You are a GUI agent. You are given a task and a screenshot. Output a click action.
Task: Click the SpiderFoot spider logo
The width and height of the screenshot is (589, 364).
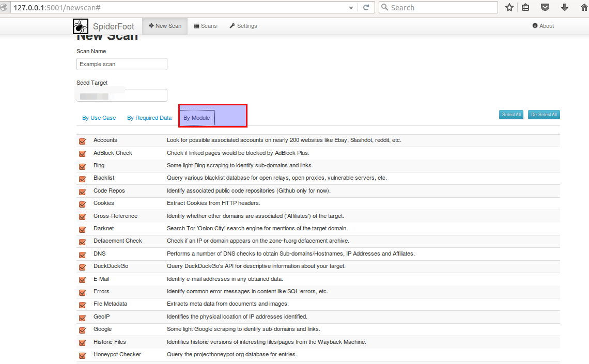(x=81, y=26)
